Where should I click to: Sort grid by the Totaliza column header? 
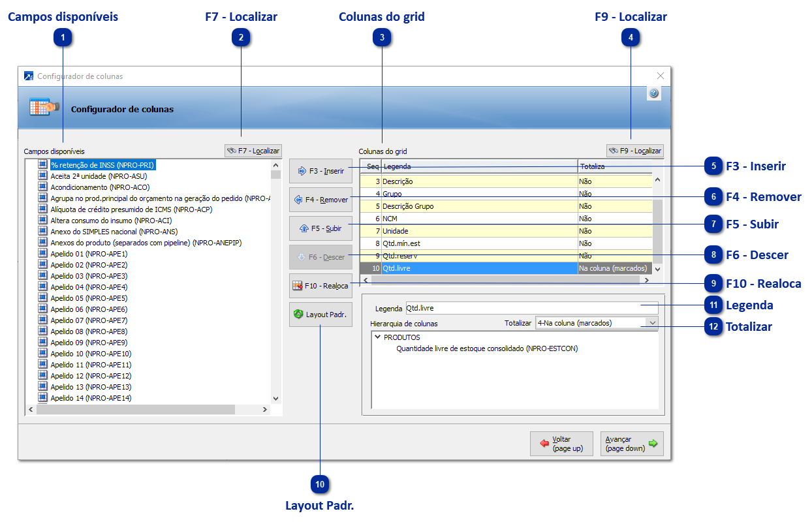[594, 166]
